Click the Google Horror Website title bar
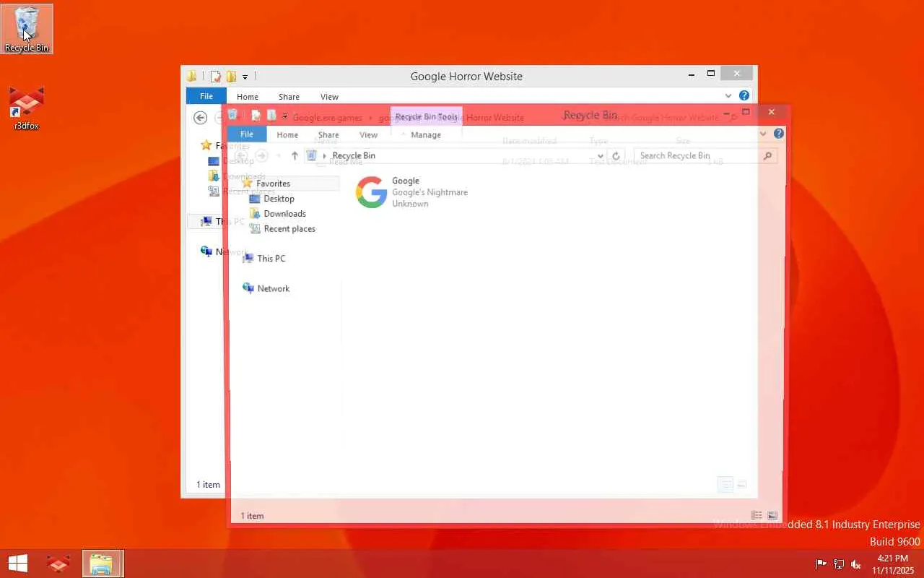Viewport: 924px width, 578px height. pyautogui.click(x=466, y=76)
